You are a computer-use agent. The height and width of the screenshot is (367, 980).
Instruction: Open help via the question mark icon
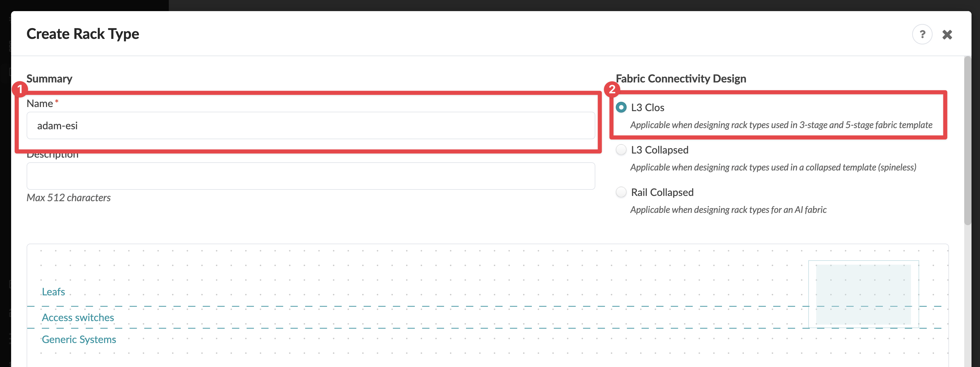[922, 35]
